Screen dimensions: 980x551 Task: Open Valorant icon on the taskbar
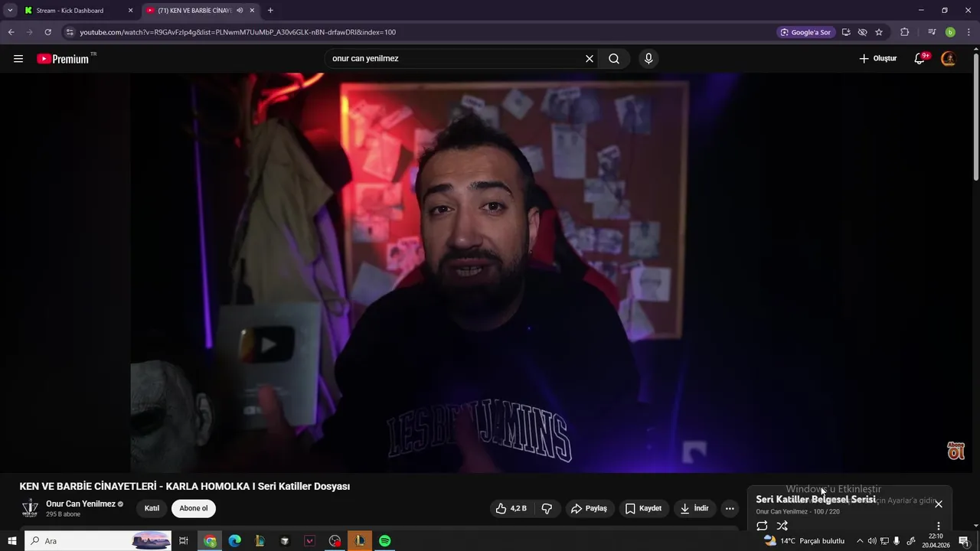point(309,541)
